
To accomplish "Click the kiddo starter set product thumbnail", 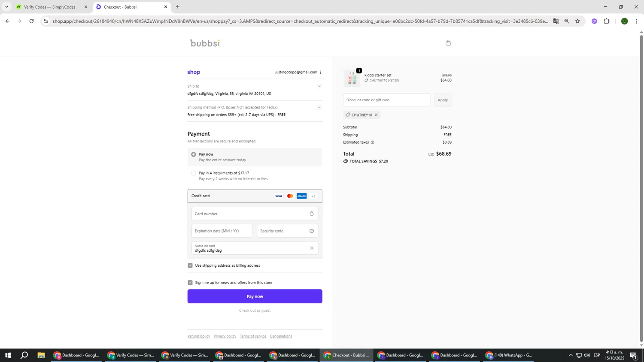I will click(x=352, y=78).
